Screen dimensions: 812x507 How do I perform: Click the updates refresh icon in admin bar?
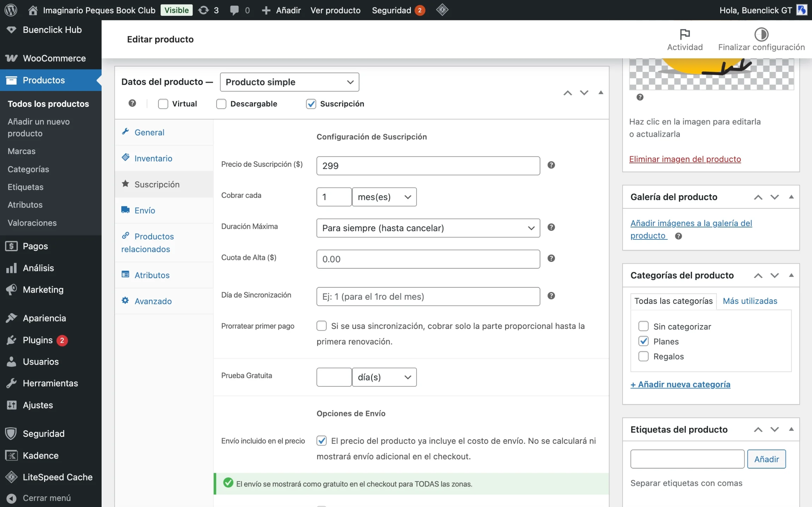pyautogui.click(x=204, y=10)
